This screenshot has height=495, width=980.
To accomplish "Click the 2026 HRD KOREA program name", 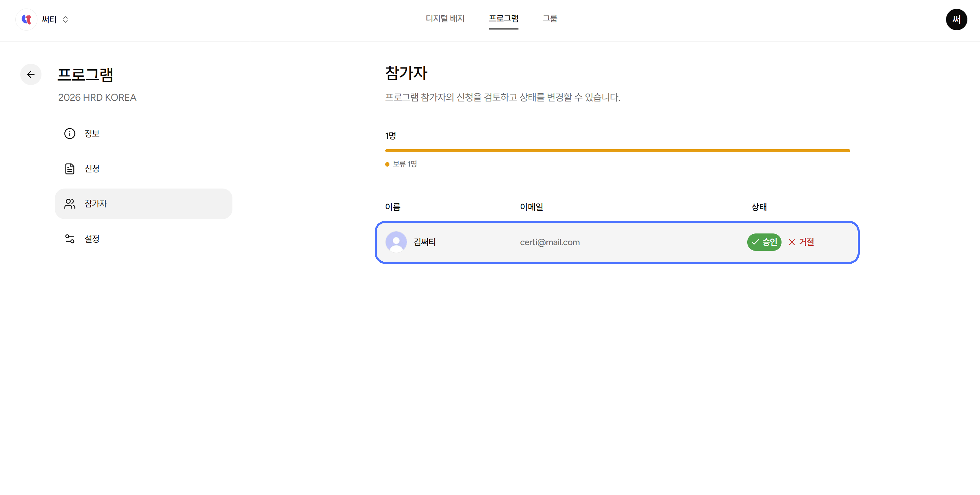I will 97,98.
